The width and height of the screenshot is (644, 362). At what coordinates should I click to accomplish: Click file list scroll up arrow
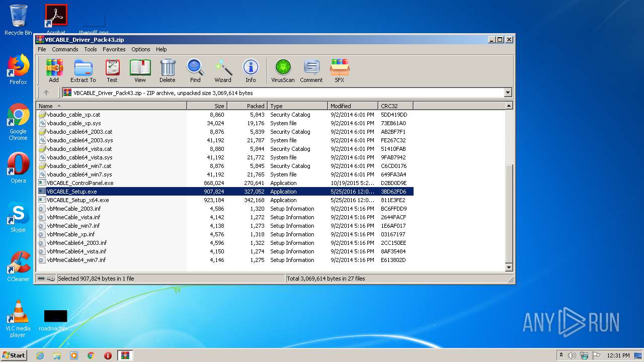pos(509,106)
